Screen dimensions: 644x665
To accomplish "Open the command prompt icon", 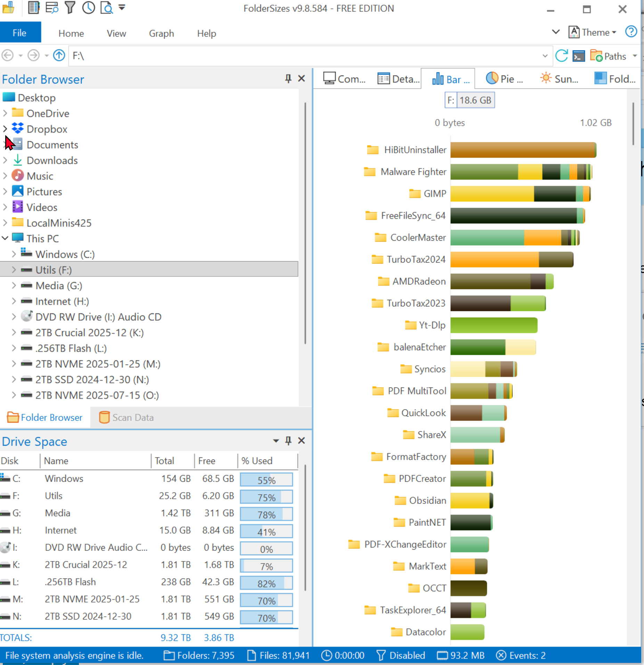I will 579,56.
